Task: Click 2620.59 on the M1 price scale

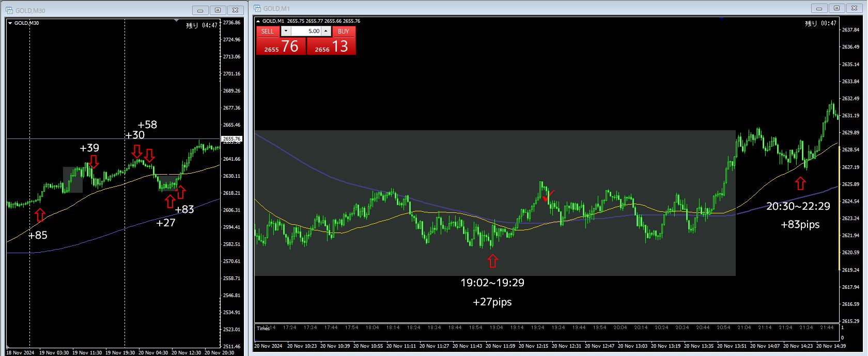Action: click(x=850, y=253)
